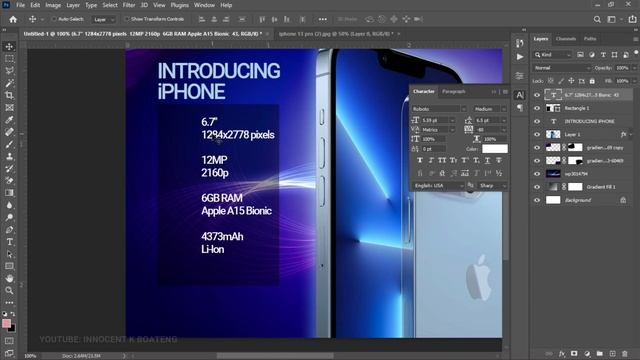The height and width of the screenshot is (360, 640).
Task: Click the Home icon in options bar
Action: pos(13,19)
